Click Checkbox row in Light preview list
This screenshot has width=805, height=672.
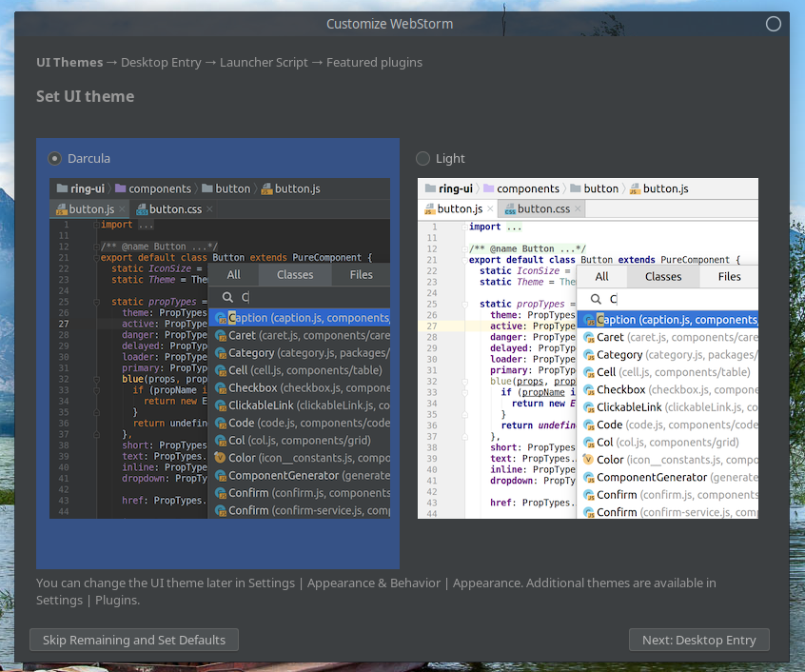(667, 389)
